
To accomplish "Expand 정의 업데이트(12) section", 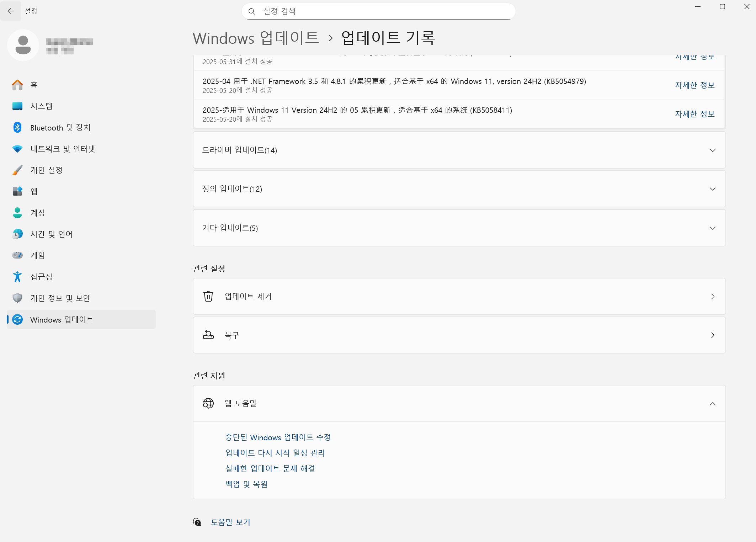I will point(712,189).
